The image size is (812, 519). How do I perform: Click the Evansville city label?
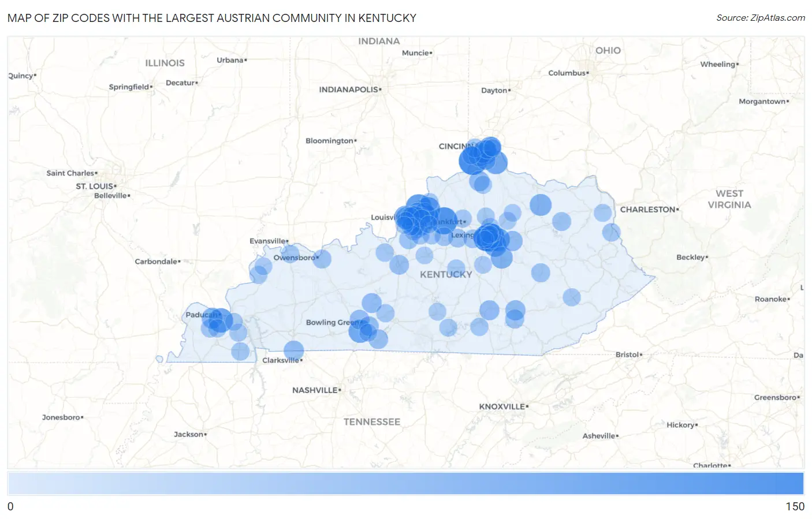tap(267, 241)
